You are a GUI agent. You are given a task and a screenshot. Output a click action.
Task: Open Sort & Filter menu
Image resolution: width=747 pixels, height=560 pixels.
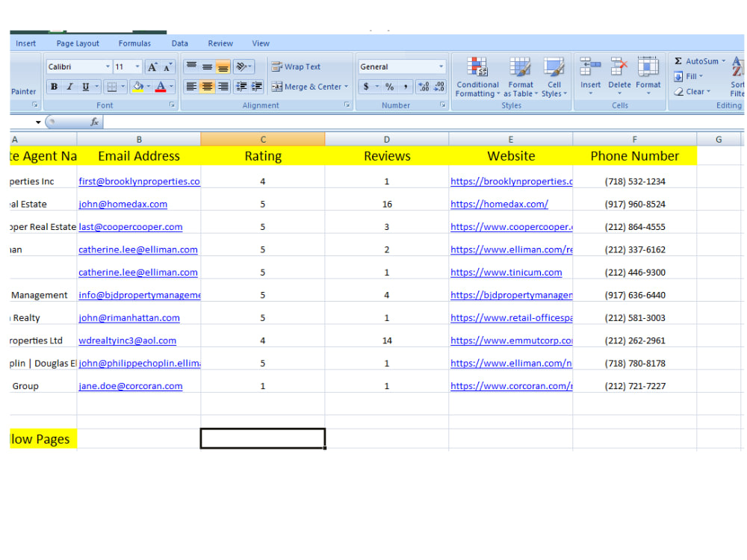[x=737, y=76]
